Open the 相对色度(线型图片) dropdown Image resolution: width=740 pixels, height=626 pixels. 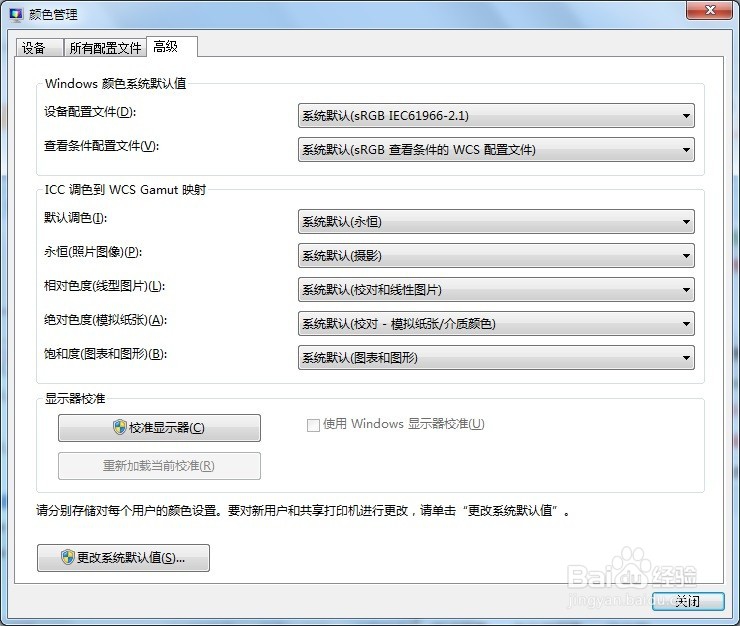point(496,289)
